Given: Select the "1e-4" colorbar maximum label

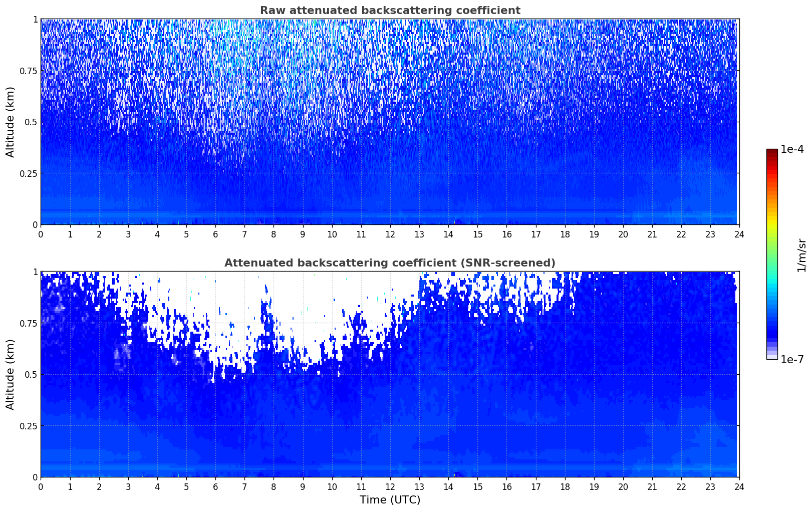Looking at the screenshot, I should (x=792, y=149).
